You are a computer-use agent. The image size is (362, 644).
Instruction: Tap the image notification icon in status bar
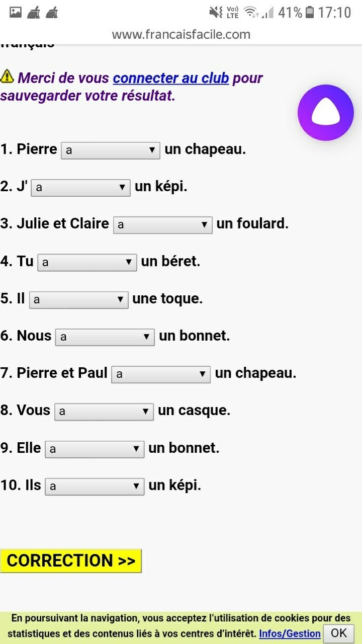[x=16, y=12]
